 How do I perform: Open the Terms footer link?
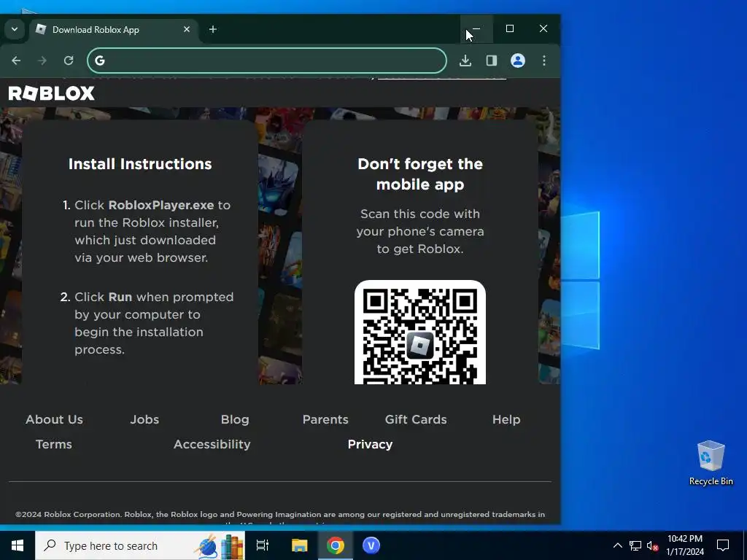click(54, 444)
